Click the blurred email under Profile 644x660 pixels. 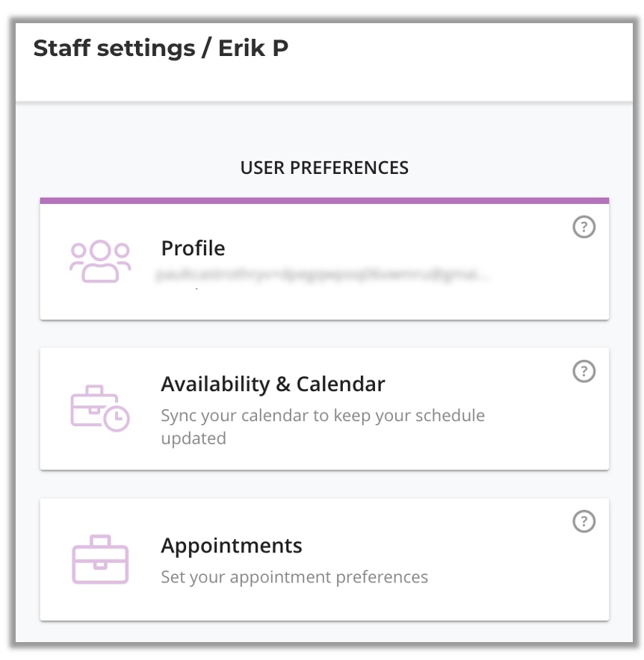tap(323, 275)
